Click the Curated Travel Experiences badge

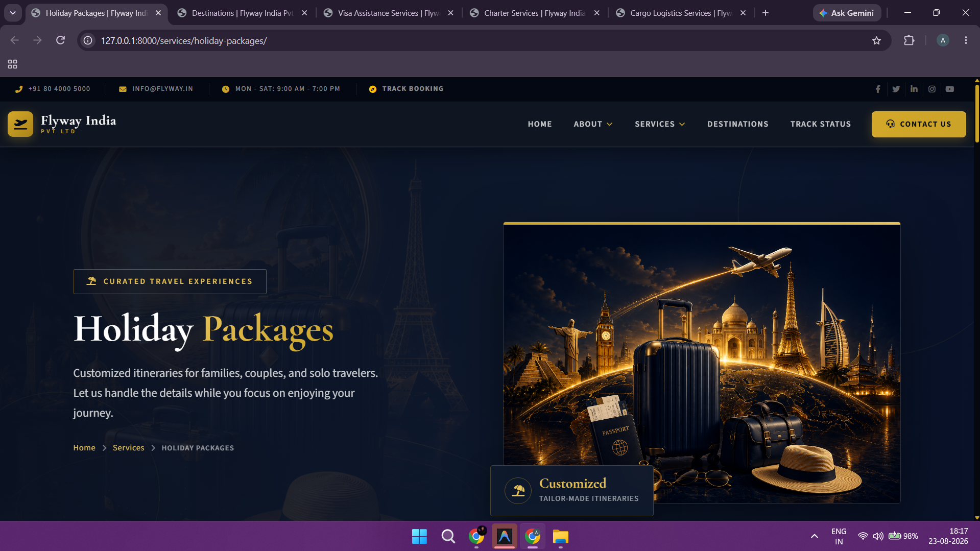coord(170,281)
